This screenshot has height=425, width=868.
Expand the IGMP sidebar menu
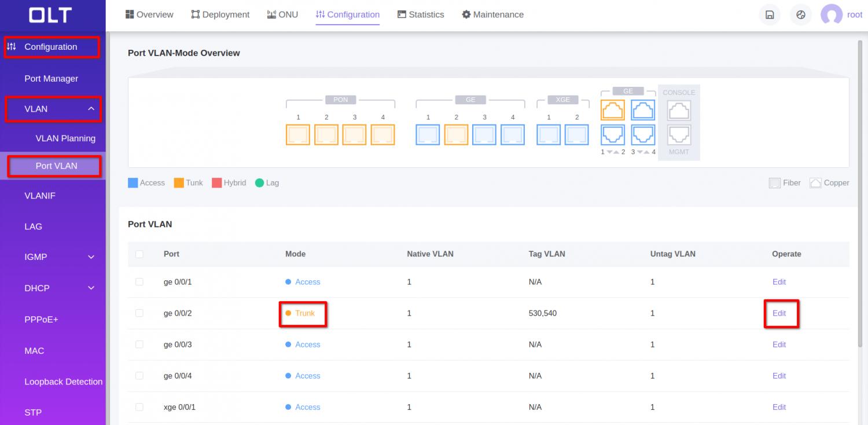coord(91,257)
